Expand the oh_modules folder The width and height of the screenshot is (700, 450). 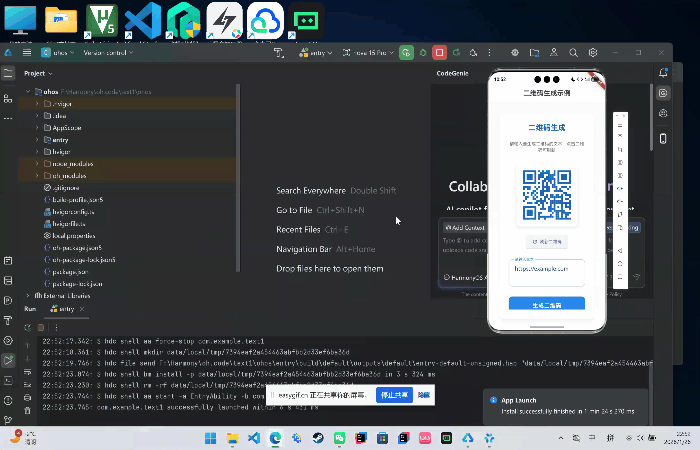coord(38,176)
